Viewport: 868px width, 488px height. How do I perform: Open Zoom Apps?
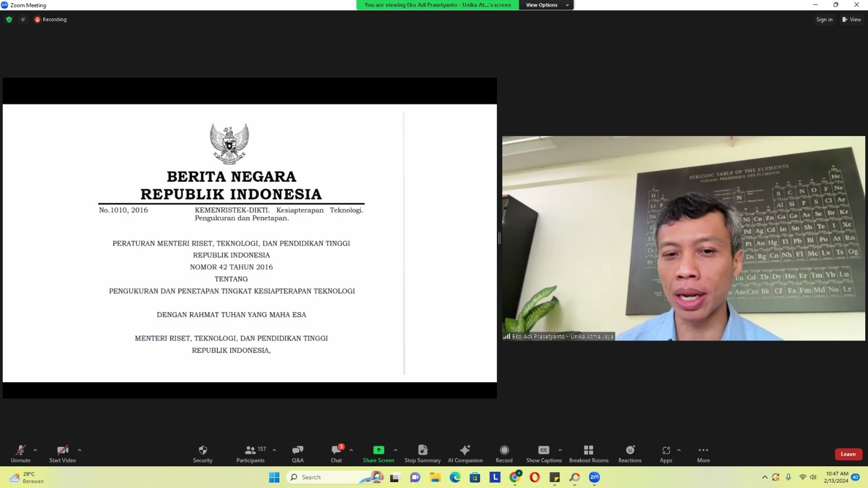click(x=666, y=453)
